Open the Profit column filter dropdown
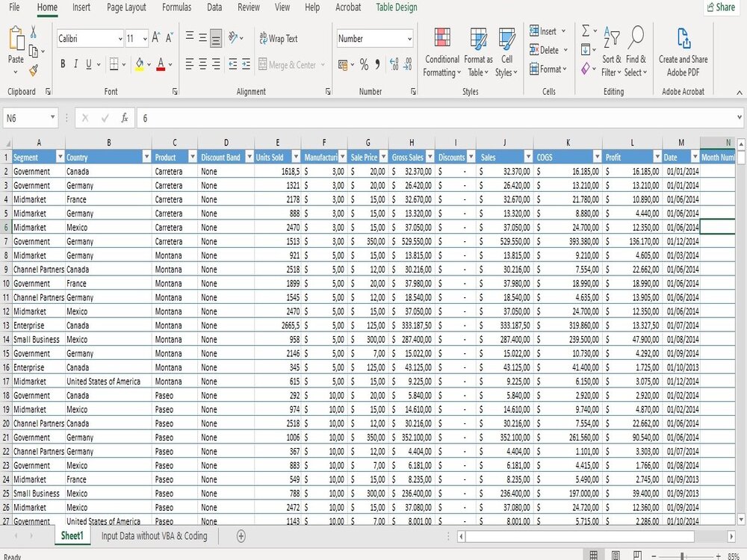747x560 pixels. (657, 157)
